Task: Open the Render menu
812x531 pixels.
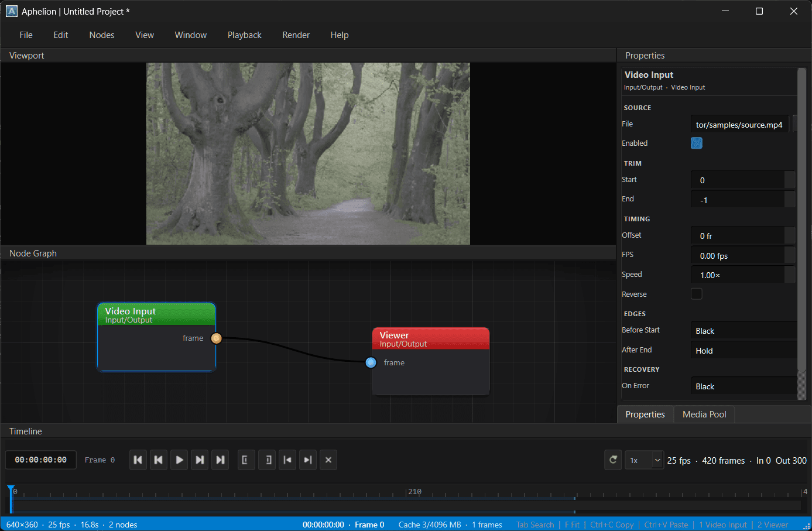Action: [296, 35]
